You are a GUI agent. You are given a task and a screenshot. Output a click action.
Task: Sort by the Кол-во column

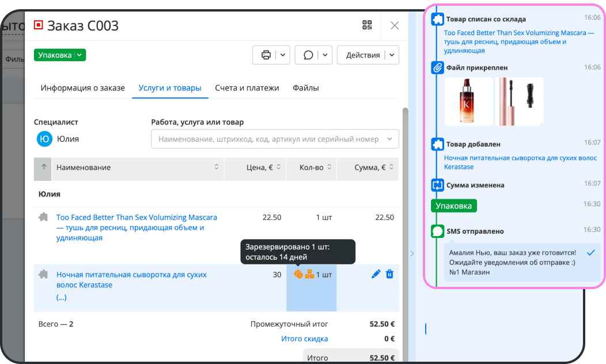[x=312, y=168]
